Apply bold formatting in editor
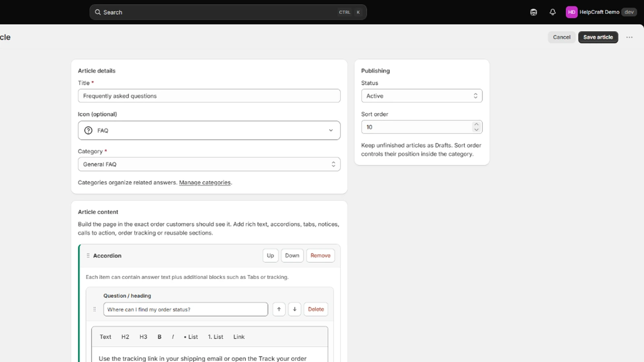The image size is (644, 362). (x=159, y=337)
